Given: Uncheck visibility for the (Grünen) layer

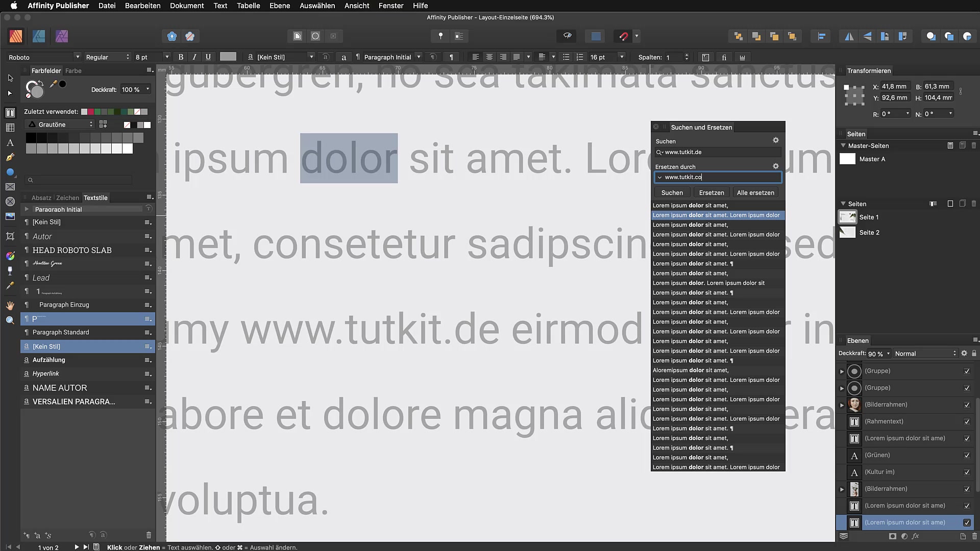Looking at the screenshot, I should pyautogui.click(x=967, y=455).
